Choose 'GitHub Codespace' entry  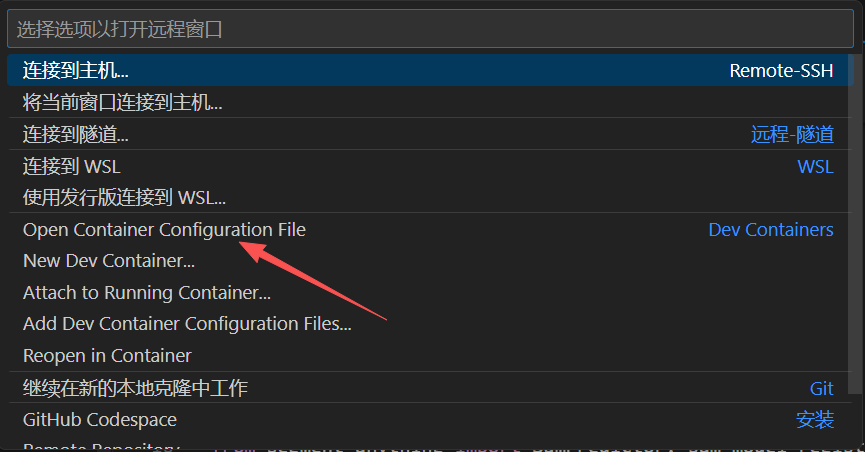click(430, 419)
